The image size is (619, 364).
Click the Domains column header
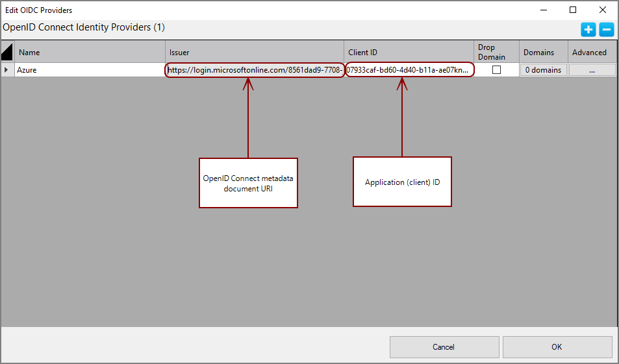click(x=544, y=52)
